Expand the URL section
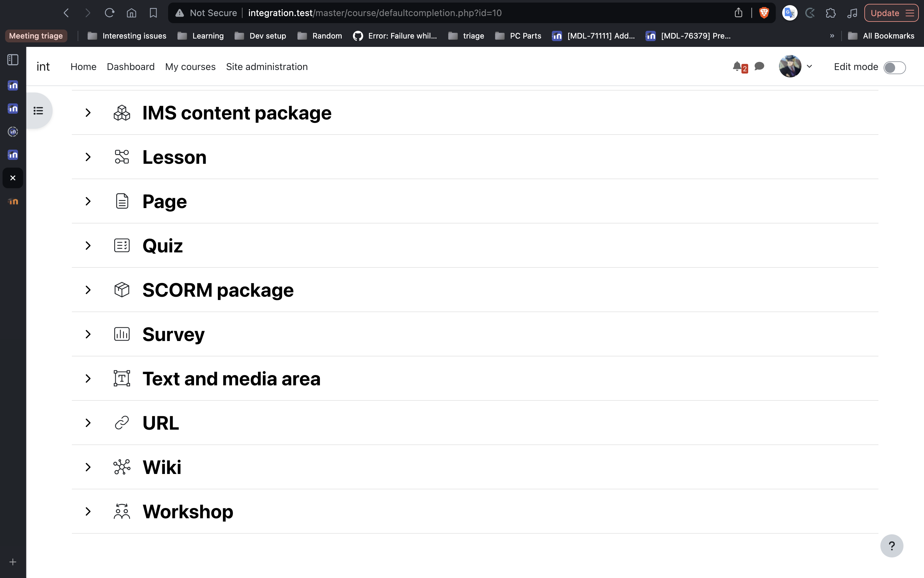This screenshot has width=924, height=578. (88, 423)
